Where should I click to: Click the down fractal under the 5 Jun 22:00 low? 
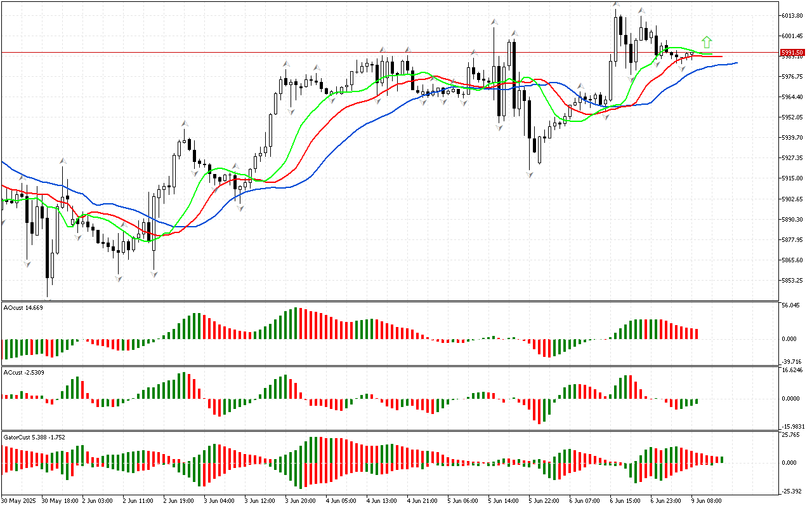click(x=530, y=173)
